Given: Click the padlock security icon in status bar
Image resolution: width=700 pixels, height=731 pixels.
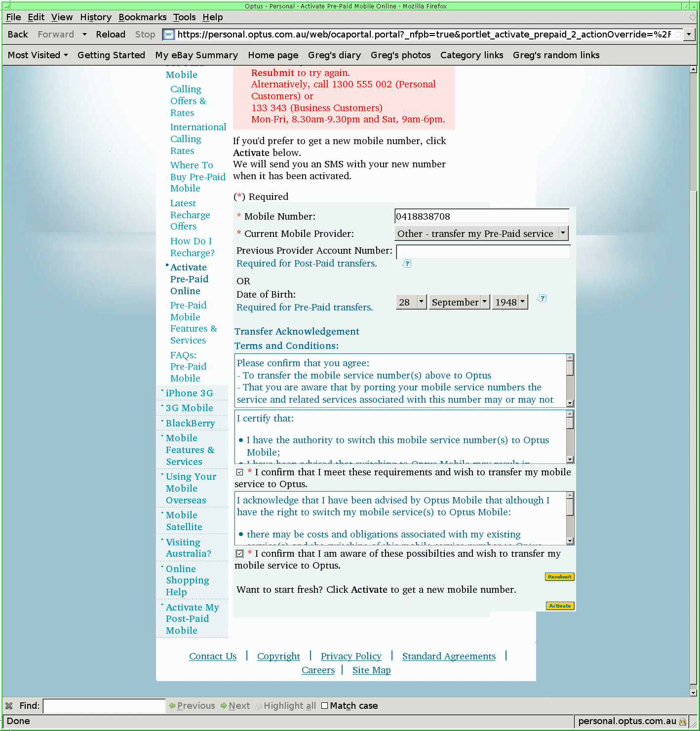Looking at the screenshot, I should tap(683, 721).
